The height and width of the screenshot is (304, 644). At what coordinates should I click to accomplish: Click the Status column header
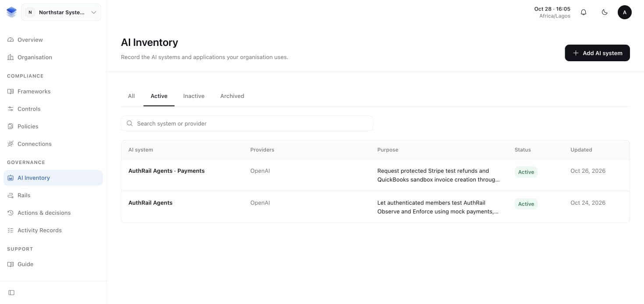click(523, 150)
